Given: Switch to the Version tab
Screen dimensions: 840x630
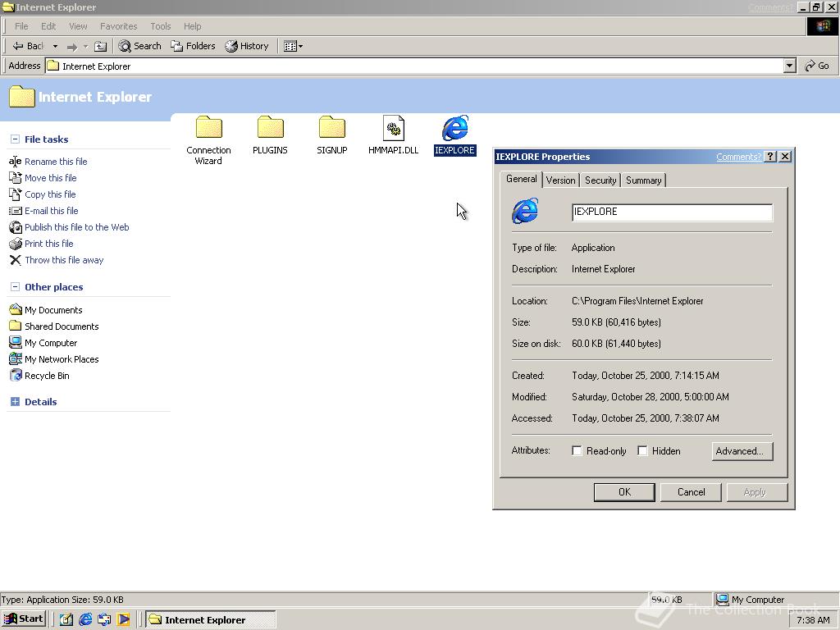Looking at the screenshot, I should (x=560, y=180).
